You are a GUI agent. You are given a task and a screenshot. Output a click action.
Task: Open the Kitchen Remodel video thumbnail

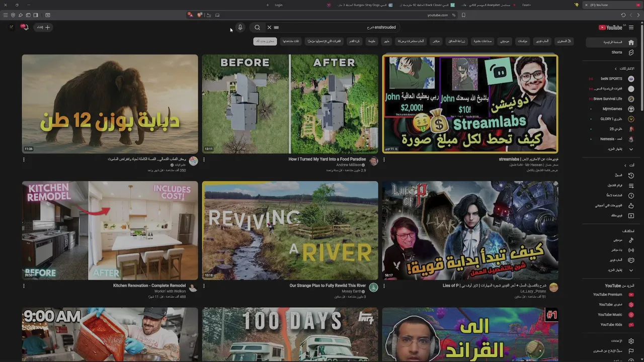coord(110,230)
